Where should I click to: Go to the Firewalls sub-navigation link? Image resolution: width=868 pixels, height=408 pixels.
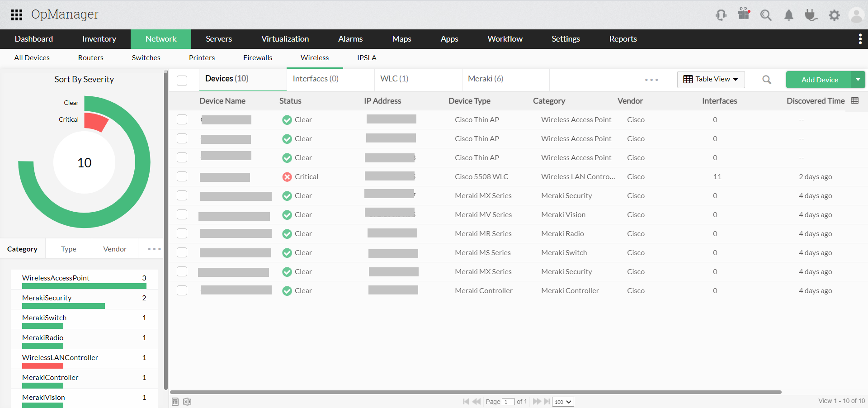(258, 58)
